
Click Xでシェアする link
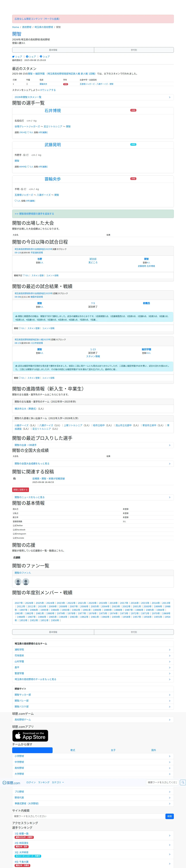[48, 90]
